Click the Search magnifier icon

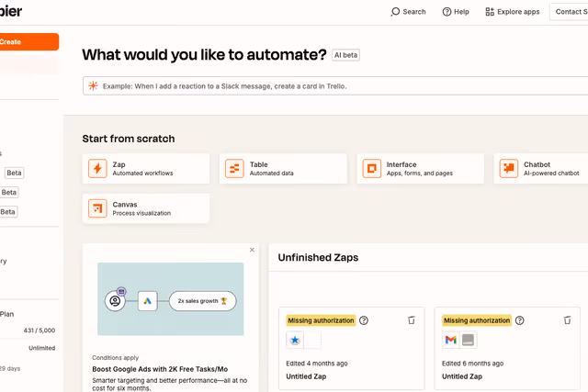pos(395,12)
